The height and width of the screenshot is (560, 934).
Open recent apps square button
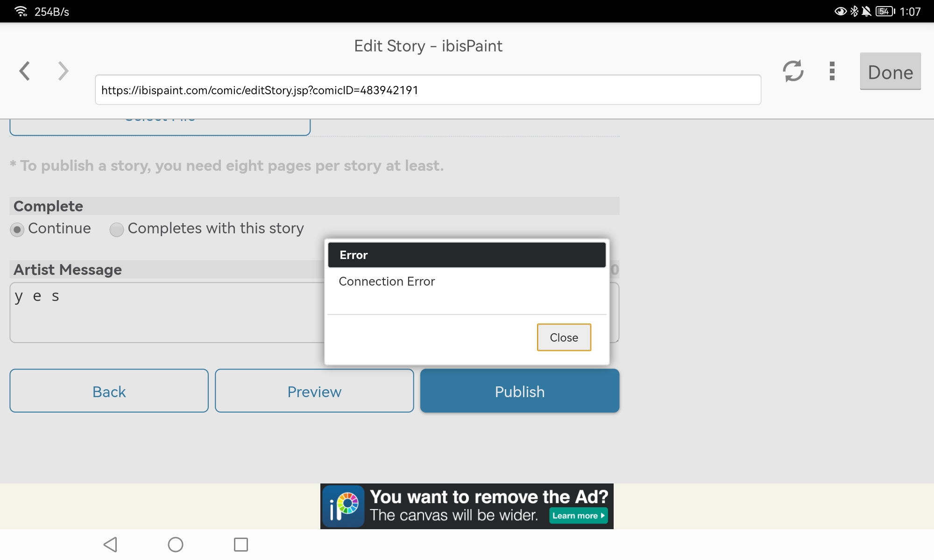241,544
